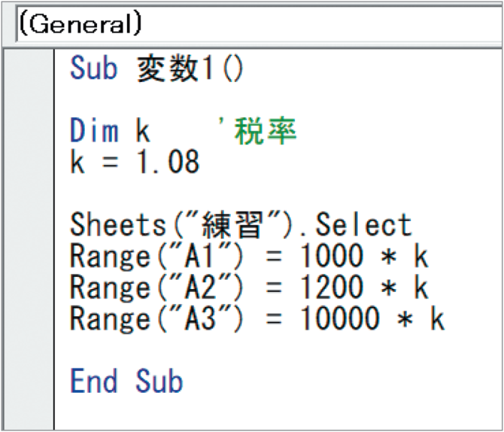Click the Range("A1") statement
This screenshot has height=432, width=504.
[x=249, y=256]
